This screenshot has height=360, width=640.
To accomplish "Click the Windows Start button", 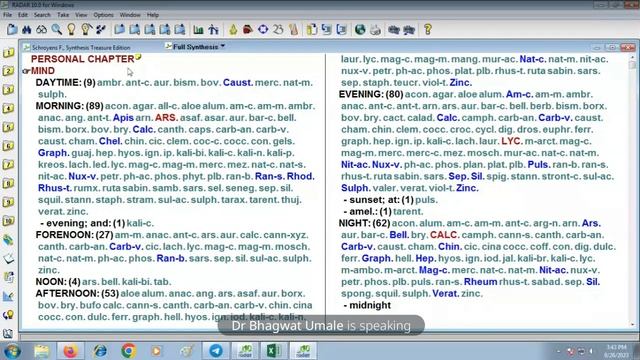I will pyautogui.click(x=12, y=351).
